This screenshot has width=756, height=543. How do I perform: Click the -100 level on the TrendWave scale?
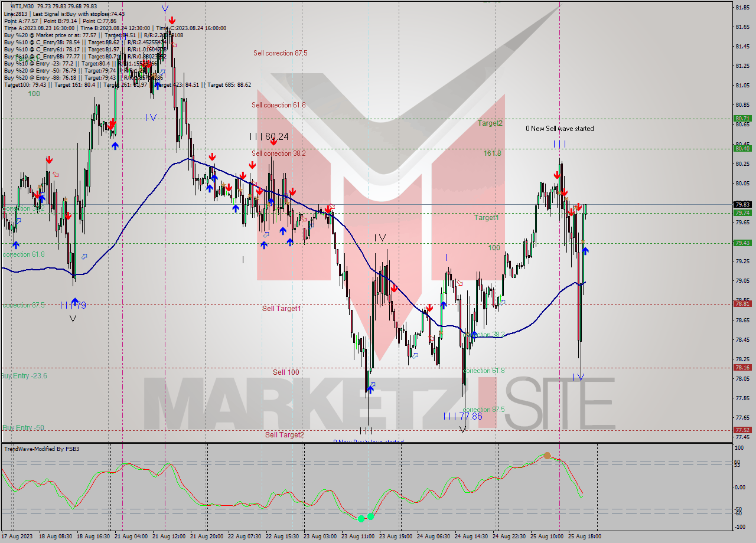(x=741, y=526)
